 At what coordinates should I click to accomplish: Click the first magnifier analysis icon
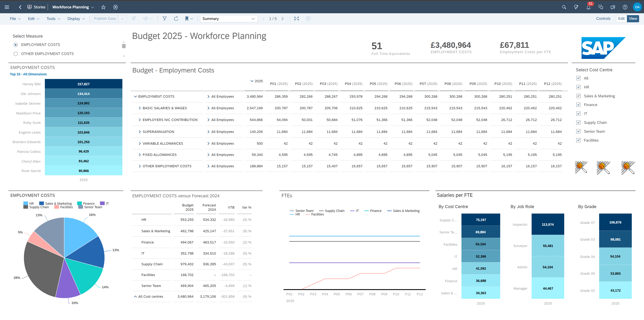coord(581,167)
